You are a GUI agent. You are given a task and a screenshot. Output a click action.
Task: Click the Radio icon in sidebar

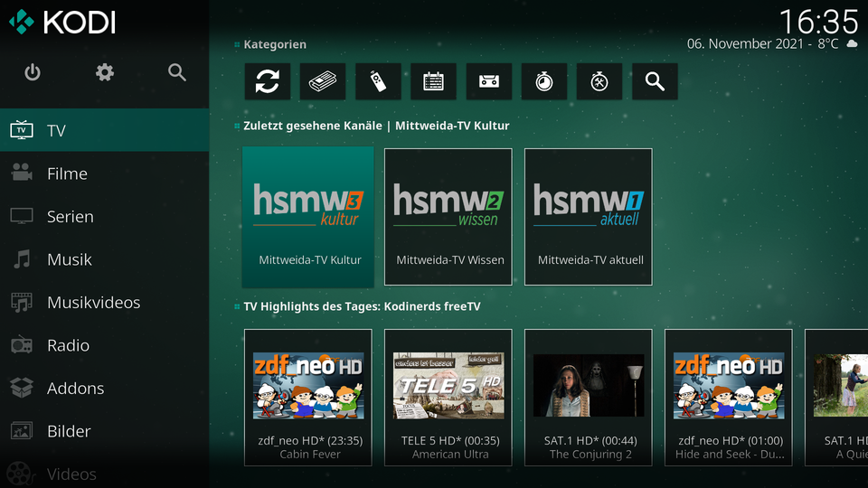pyautogui.click(x=22, y=344)
